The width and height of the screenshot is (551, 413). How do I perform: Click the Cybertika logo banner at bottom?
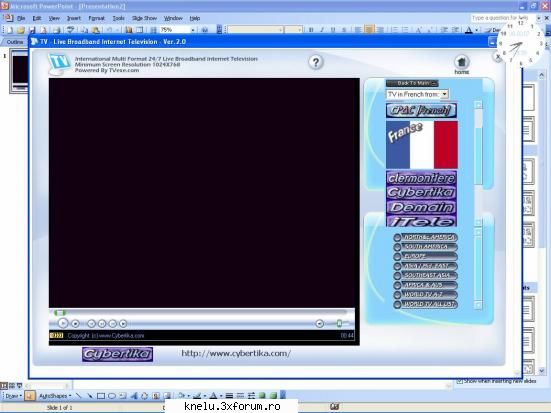pyautogui.click(x=117, y=354)
